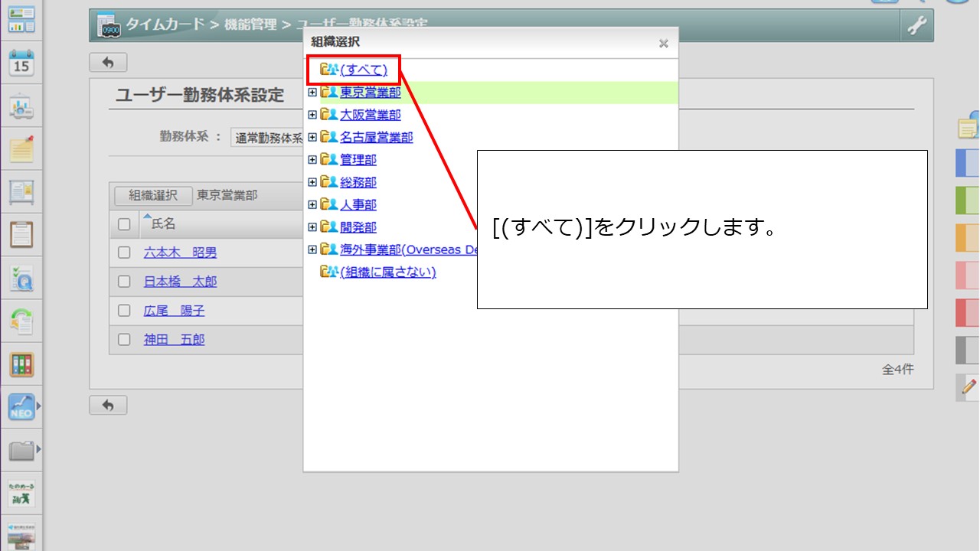Select 人事部 in the organization tree
Viewport: 980px width, 551px height.
click(358, 205)
